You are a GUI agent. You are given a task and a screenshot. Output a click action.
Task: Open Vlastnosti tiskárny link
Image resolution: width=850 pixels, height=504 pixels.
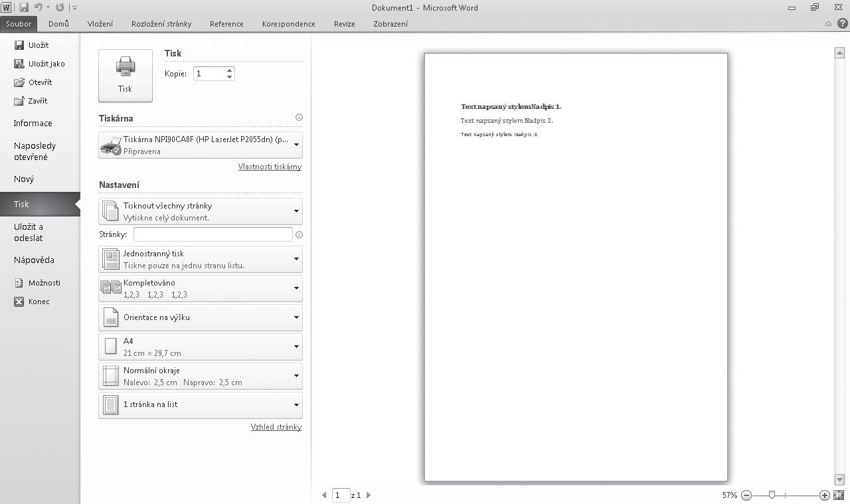(x=270, y=167)
